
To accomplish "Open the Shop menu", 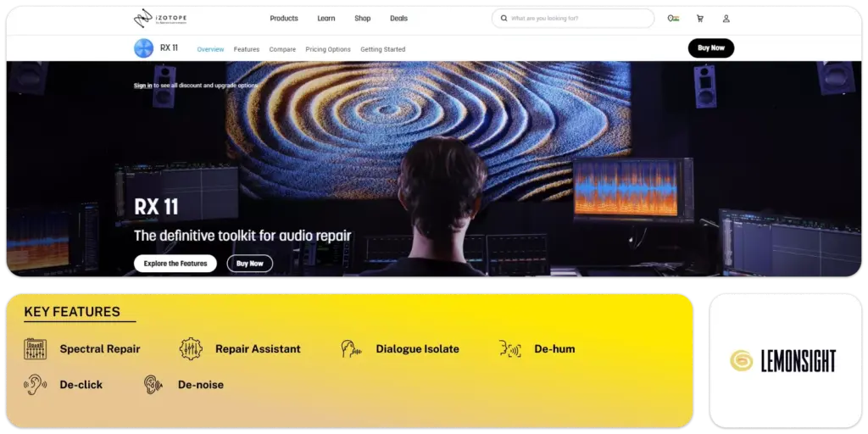I will [363, 19].
